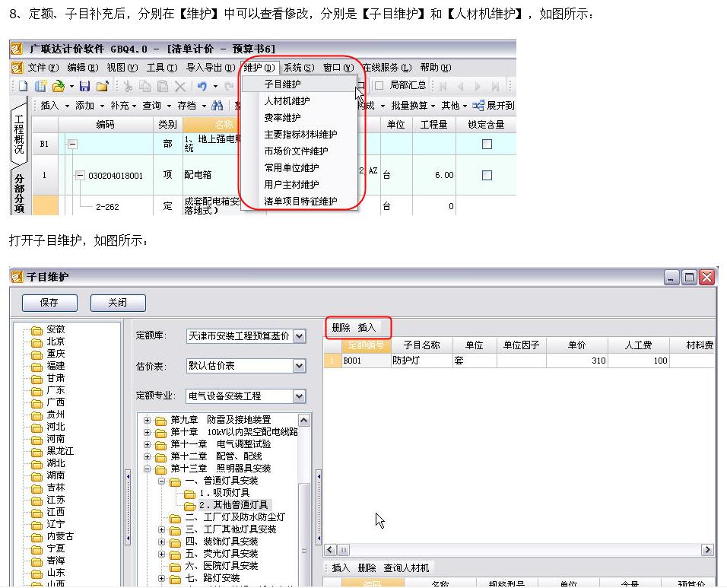Image resolution: width=727 pixels, height=588 pixels.
Task: Click the 关闭 button in 子目维护
Action: point(118,303)
